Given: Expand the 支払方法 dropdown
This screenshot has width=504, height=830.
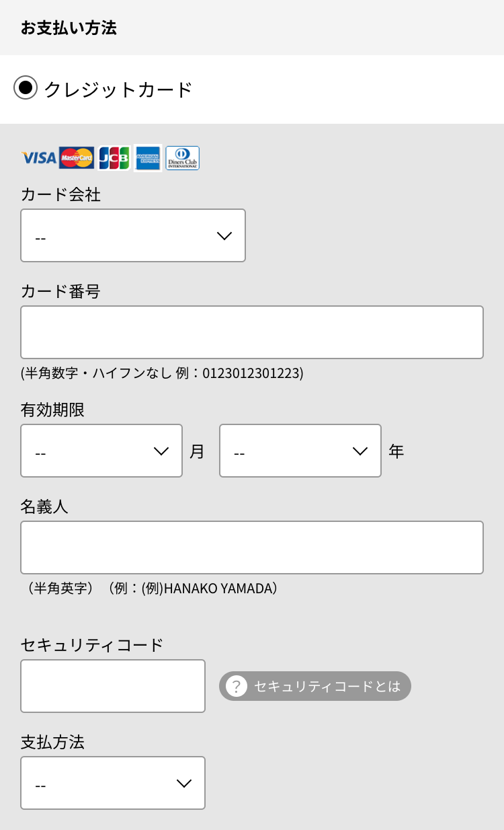Looking at the screenshot, I should 113,783.
